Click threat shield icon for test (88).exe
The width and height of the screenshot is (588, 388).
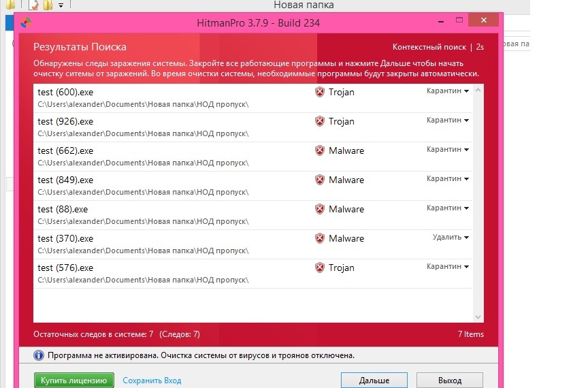(x=319, y=209)
